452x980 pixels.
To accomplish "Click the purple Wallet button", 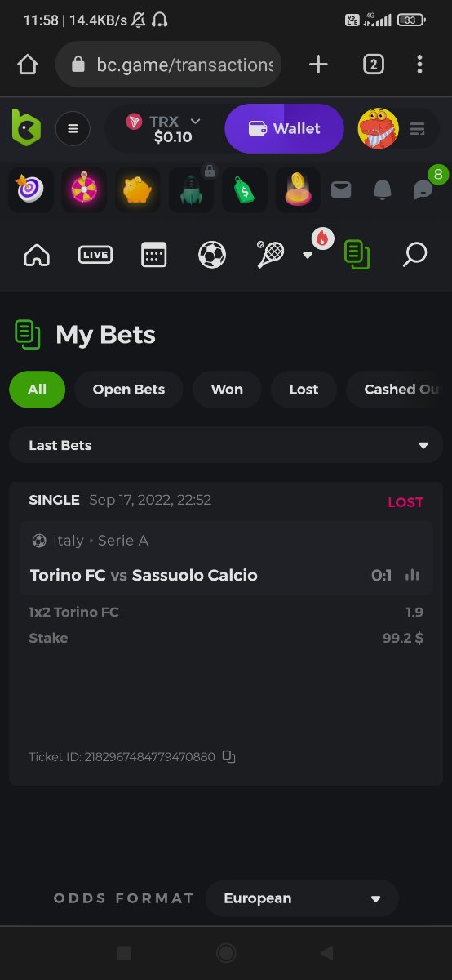I will click(x=285, y=128).
